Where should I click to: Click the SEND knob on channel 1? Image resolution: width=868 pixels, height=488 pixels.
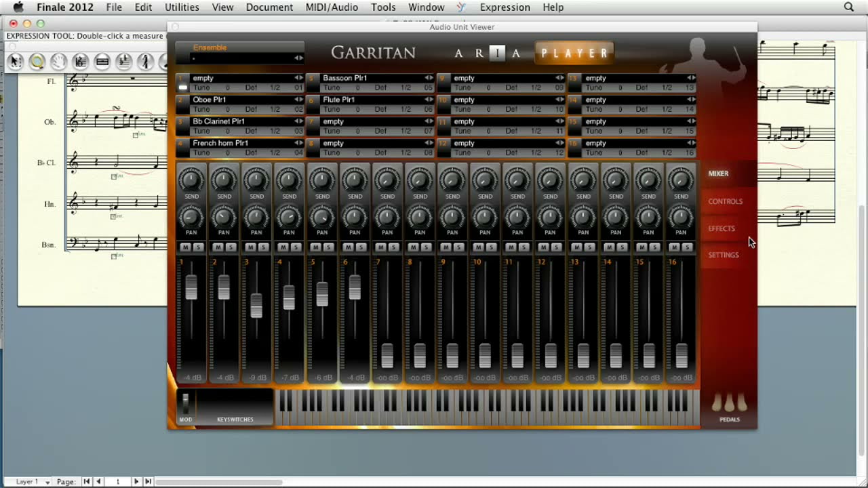click(191, 180)
